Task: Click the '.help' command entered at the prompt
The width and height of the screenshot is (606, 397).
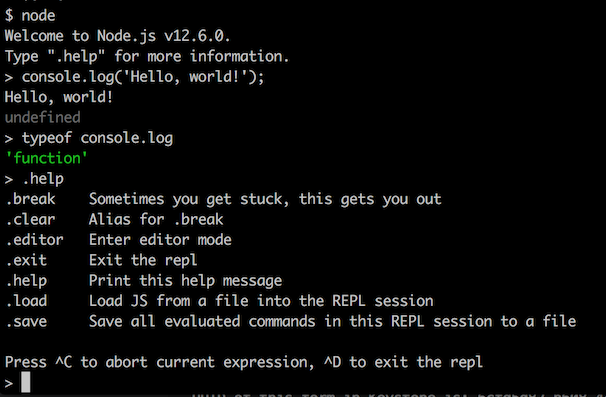Action: (43, 179)
